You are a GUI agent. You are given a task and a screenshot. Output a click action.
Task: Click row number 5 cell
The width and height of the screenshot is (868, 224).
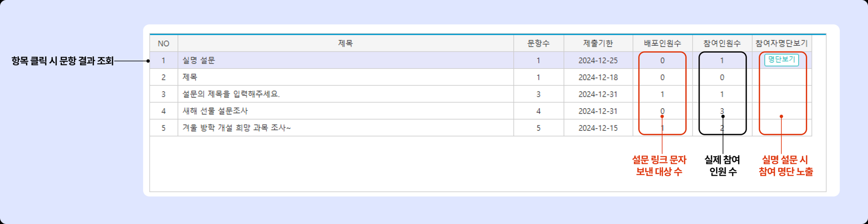click(x=164, y=128)
